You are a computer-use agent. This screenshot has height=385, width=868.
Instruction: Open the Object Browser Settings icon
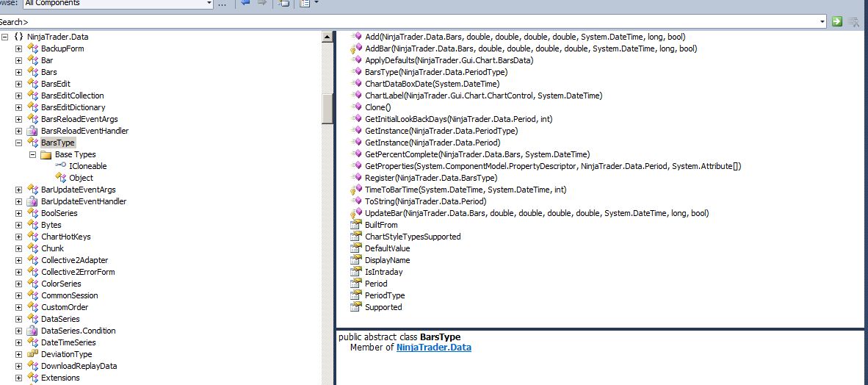[x=305, y=4]
